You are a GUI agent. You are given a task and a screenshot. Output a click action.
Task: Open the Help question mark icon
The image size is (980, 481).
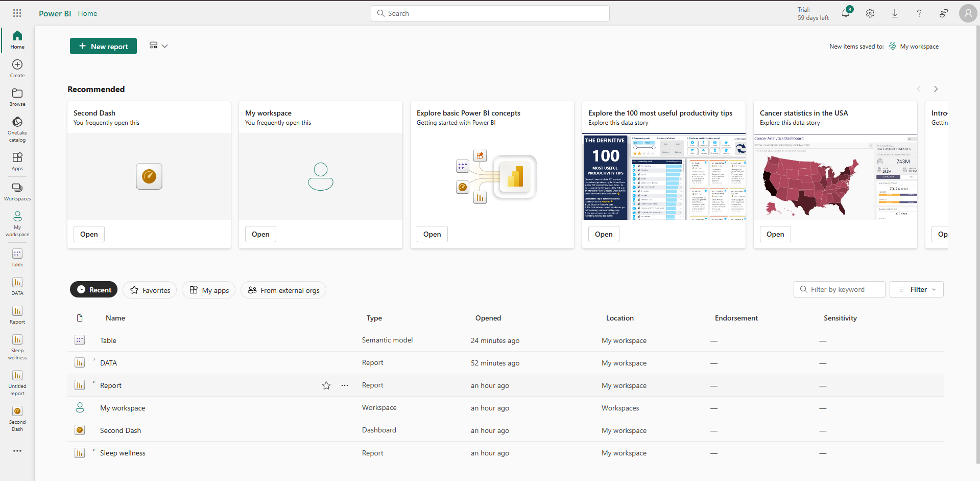(x=919, y=14)
